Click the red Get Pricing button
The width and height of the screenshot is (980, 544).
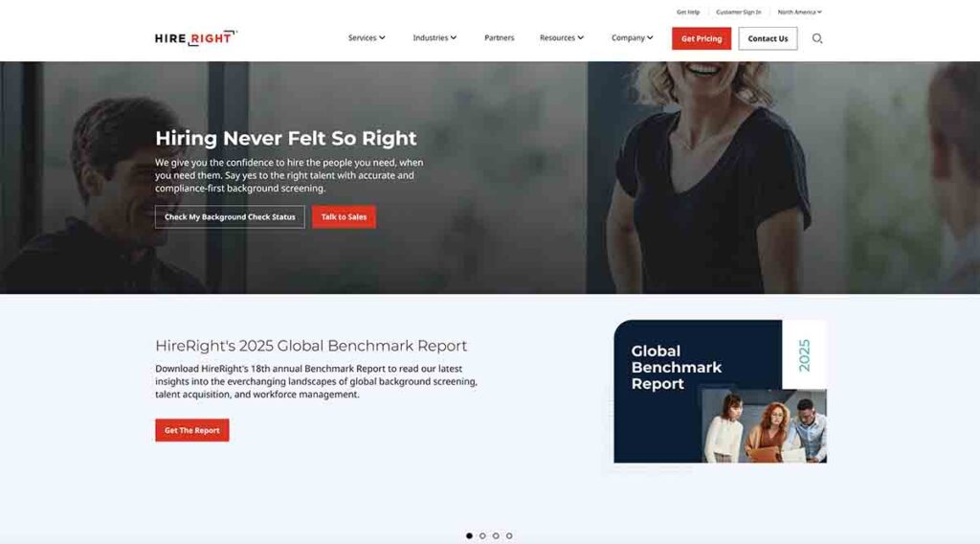(702, 38)
